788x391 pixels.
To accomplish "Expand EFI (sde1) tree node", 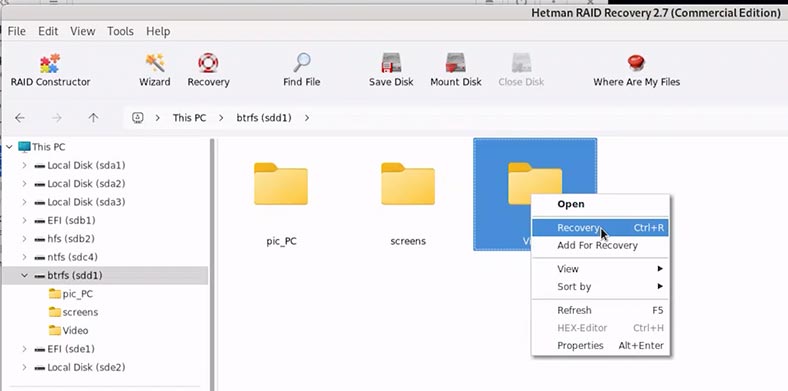I will coord(24,348).
